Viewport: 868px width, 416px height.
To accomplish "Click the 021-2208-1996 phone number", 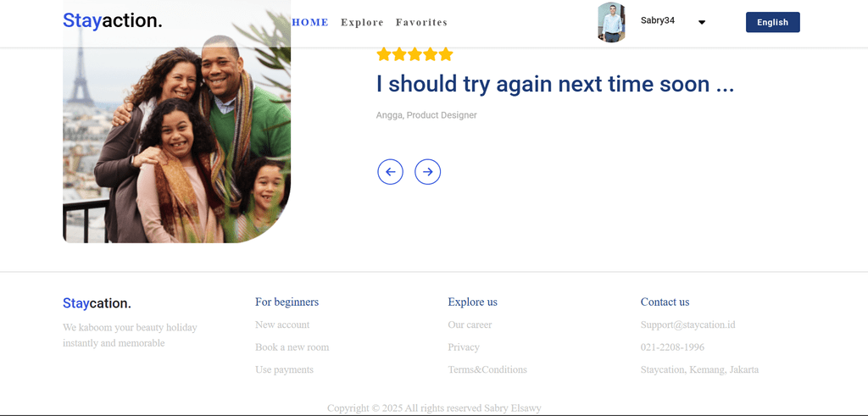I will click(x=672, y=347).
